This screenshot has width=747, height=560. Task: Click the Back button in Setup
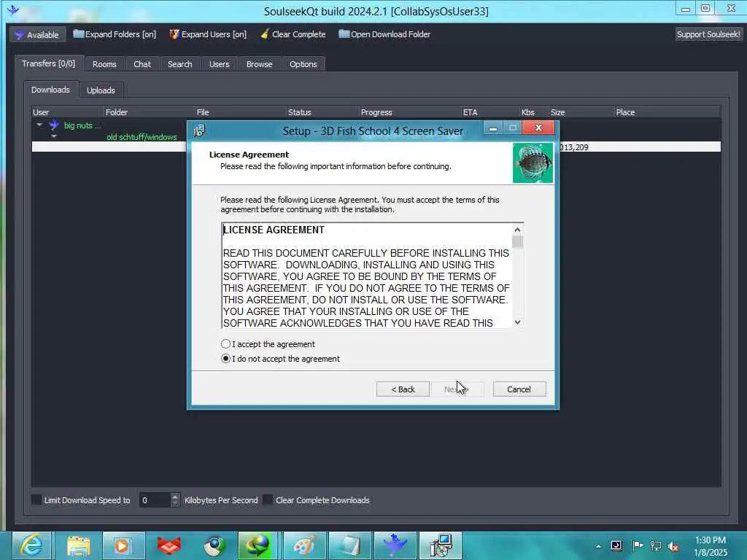coord(403,389)
